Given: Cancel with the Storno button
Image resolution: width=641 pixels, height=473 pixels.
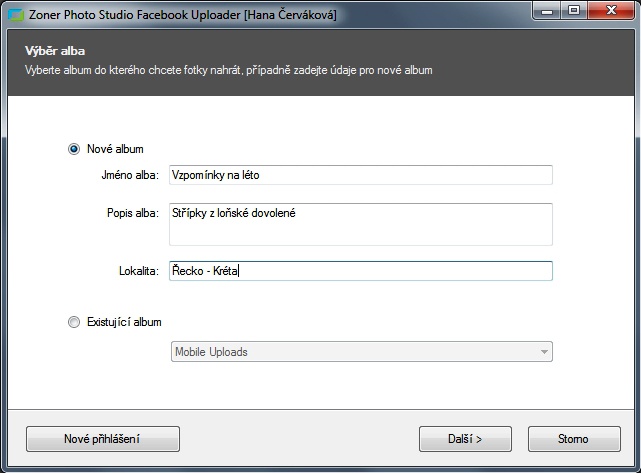Looking at the screenshot, I should coord(574,439).
